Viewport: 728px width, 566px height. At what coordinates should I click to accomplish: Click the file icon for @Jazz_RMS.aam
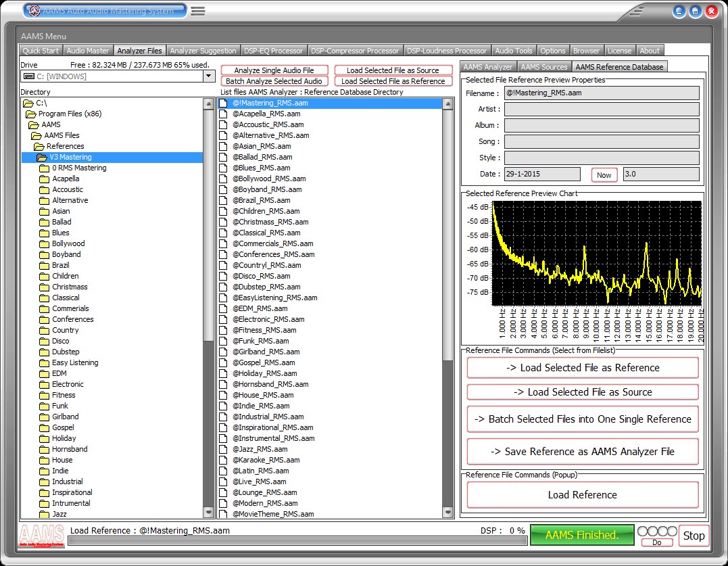click(x=223, y=449)
